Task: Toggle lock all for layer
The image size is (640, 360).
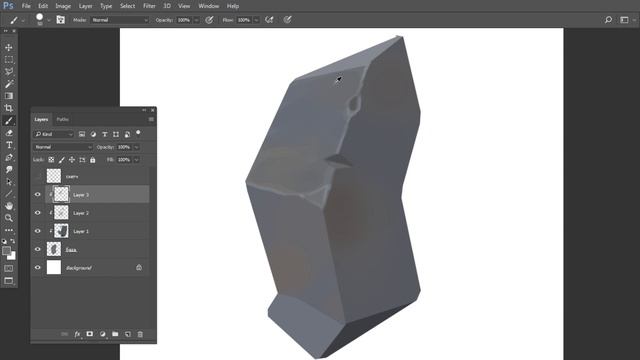Action: (93, 160)
